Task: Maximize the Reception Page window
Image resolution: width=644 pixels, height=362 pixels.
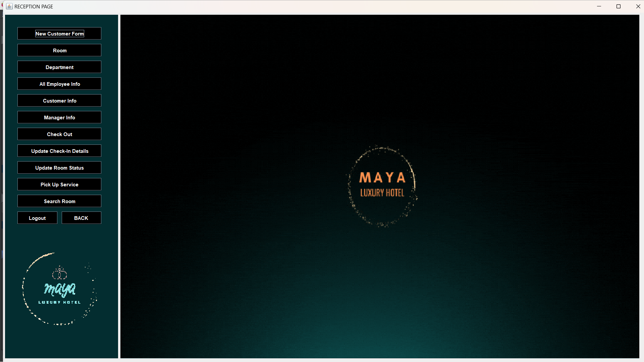Action: point(619,6)
